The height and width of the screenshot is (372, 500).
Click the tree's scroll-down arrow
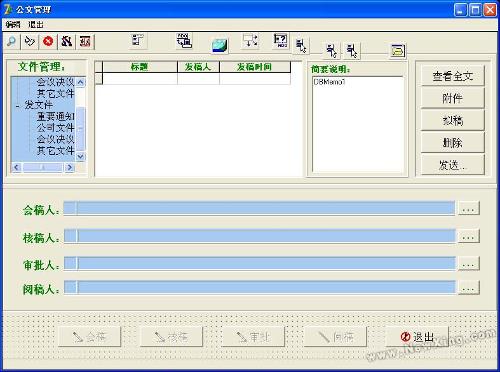pos(81,156)
